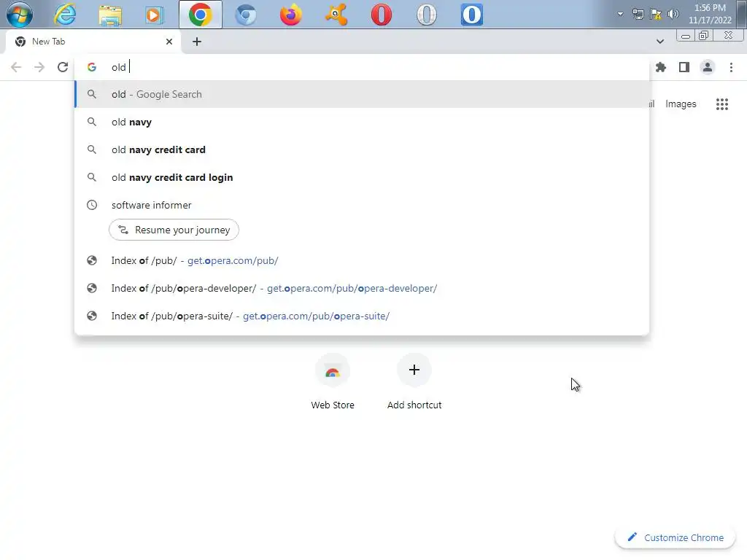Select the Google Chrome taskbar icon
Viewport: 747px width, 560px height.
201,15
